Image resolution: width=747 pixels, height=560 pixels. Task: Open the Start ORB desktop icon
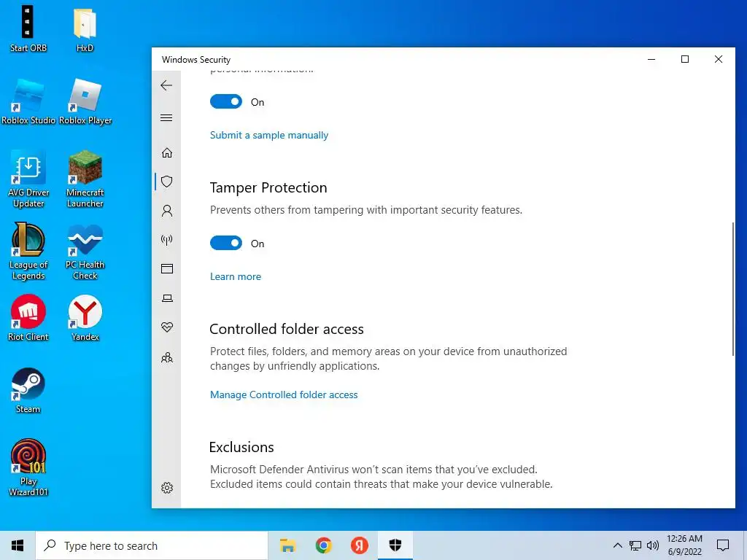point(28,28)
